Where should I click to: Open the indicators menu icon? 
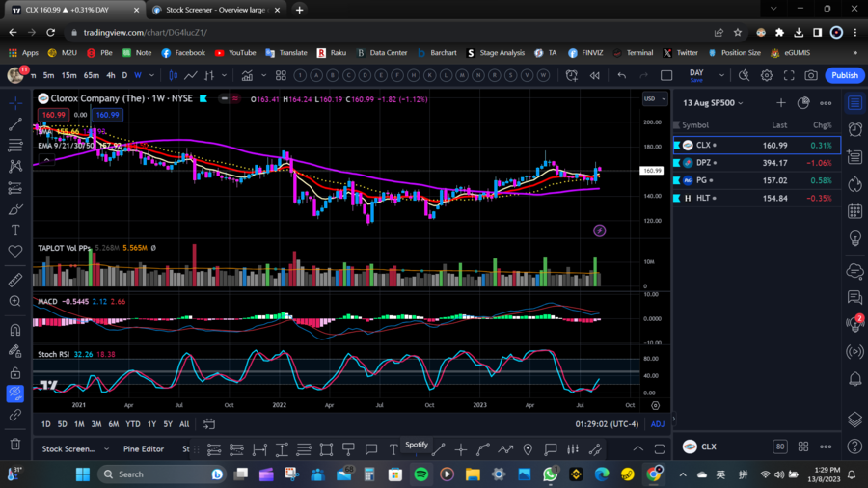[248, 75]
